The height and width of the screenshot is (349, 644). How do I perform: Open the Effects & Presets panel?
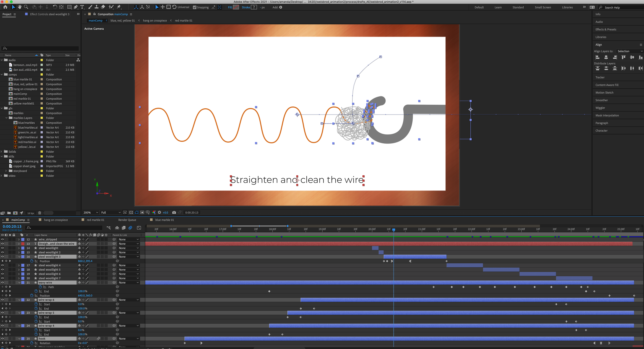click(x=606, y=29)
